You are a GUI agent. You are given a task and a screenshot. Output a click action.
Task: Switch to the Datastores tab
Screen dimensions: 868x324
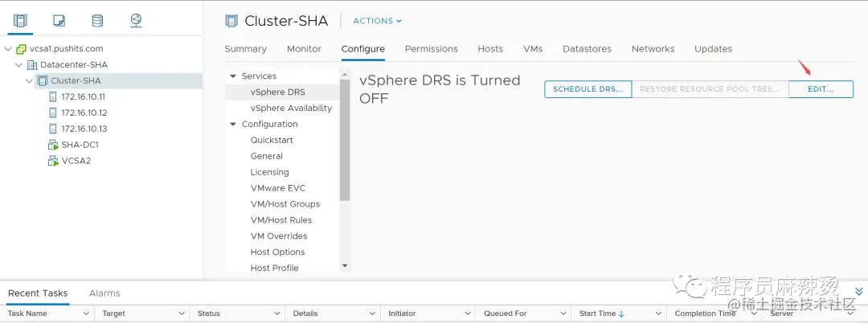tap(587, 49)
